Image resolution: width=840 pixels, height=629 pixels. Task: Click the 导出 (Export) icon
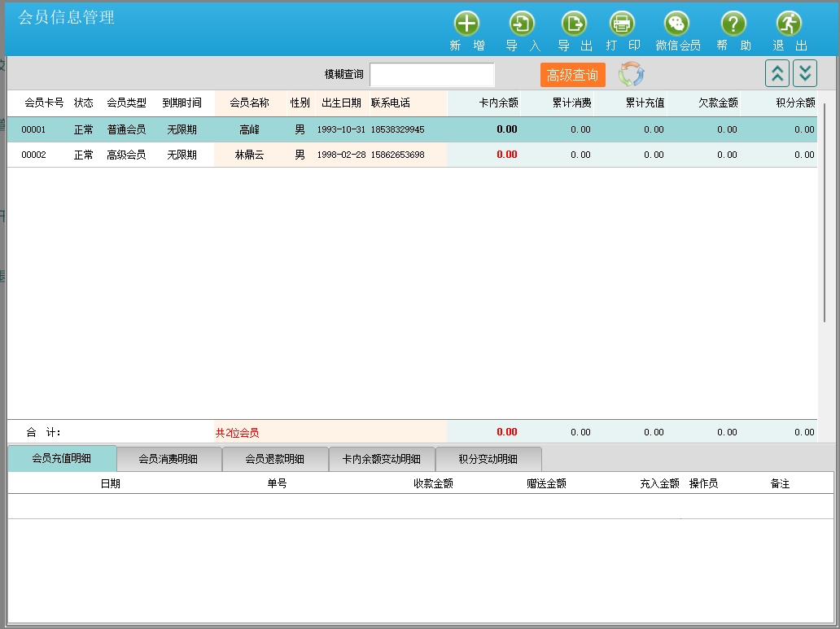click(x=575, y=24)
